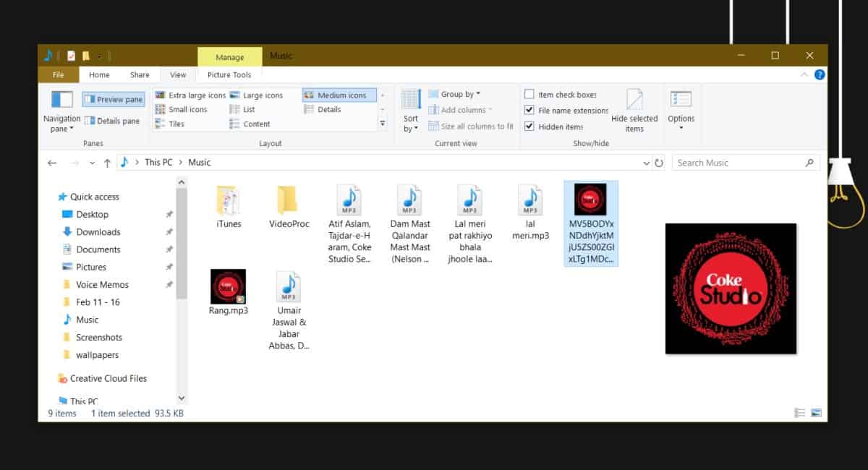Screen dimensions: 868x470
Task: Go up one folder level arrow
Action: tap(107, 163)
